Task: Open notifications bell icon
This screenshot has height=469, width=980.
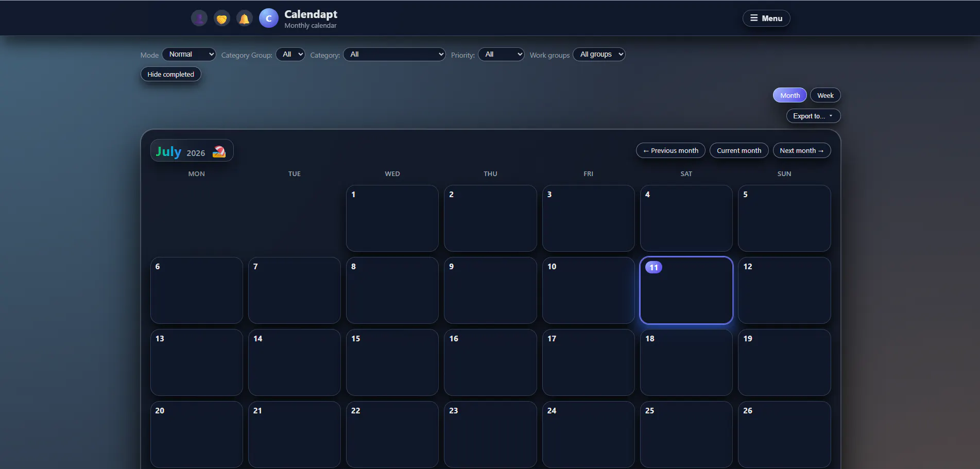Action: click(x=245, y=19)
